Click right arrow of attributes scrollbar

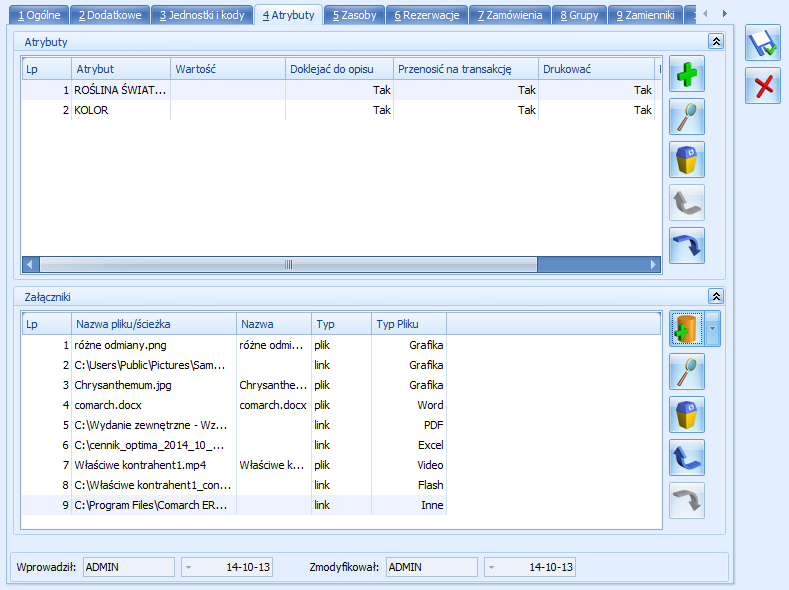pyautogui.click(x=653, y=264)
